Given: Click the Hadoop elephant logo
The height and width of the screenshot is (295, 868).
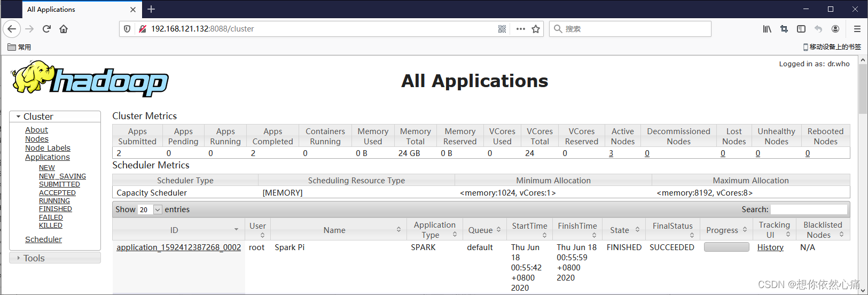Looking at the screenshot, I should 90,79.
